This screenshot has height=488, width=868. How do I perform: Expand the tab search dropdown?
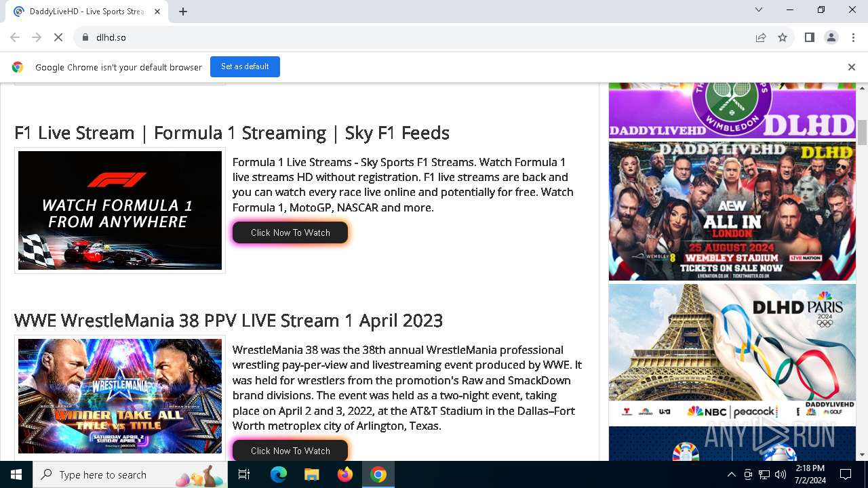[x=759, y=9]
